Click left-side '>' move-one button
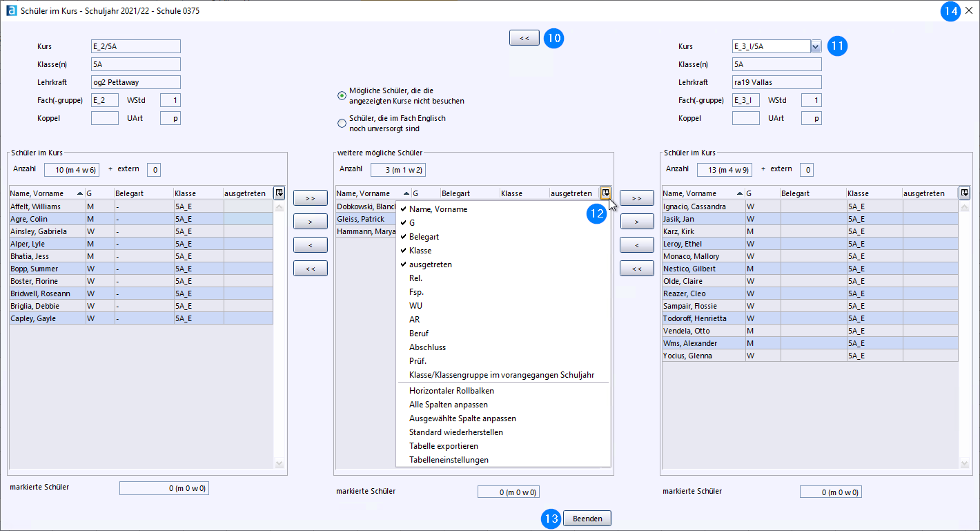Screen dimensions: 980x531 tap(311, 222)
